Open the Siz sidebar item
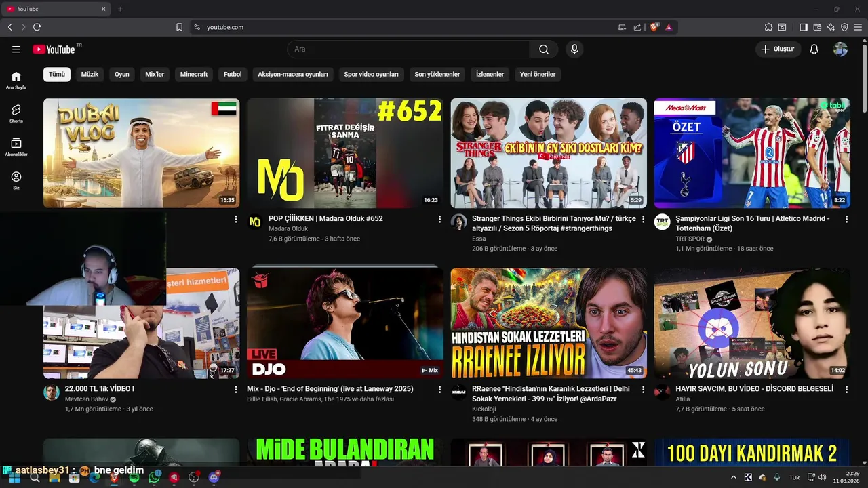This screenshot has width=868, height=488. pos(16,180)
